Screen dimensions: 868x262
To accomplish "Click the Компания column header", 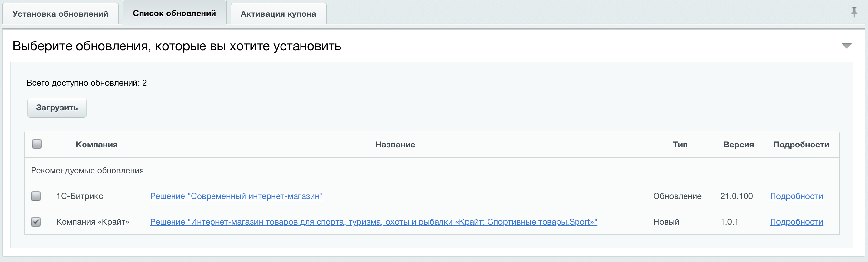I will tap(97, 145).
